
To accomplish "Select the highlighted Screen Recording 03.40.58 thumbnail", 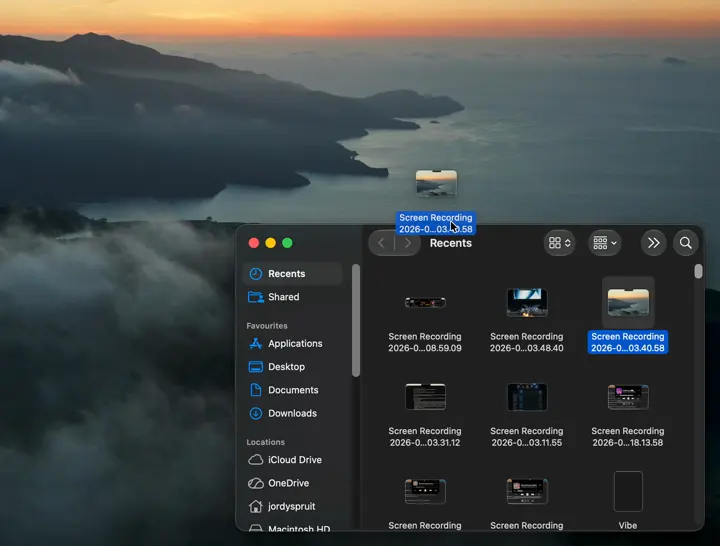I will pyautogui.click(x=628, y=303).
